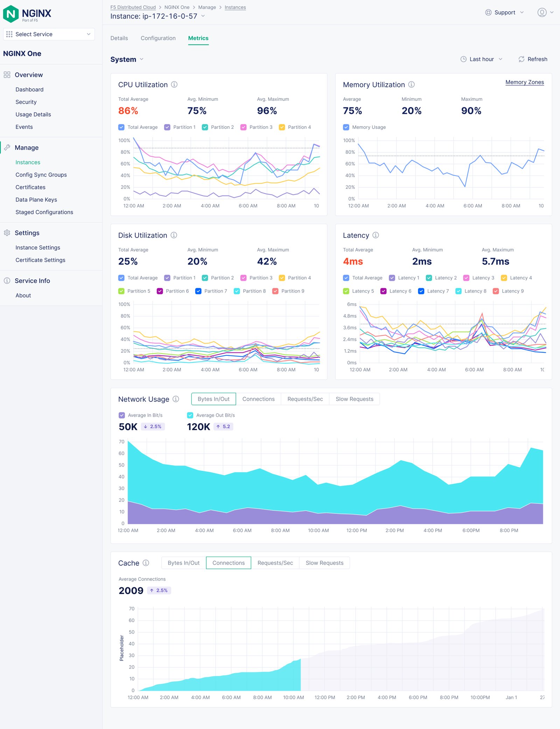Toggle the Memory Usage checkbox
The width and height of the screenshot is (560, 729).
(x=346, y=127)
